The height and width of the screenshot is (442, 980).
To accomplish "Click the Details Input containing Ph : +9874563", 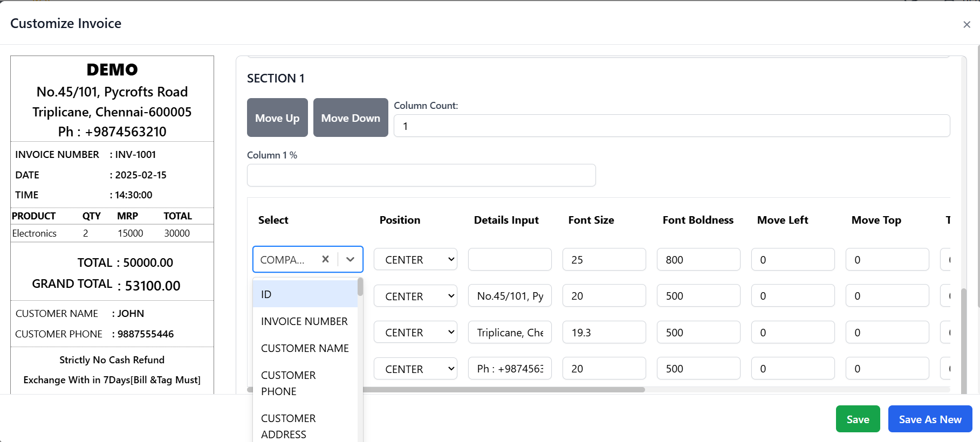I will pos(510,368).
